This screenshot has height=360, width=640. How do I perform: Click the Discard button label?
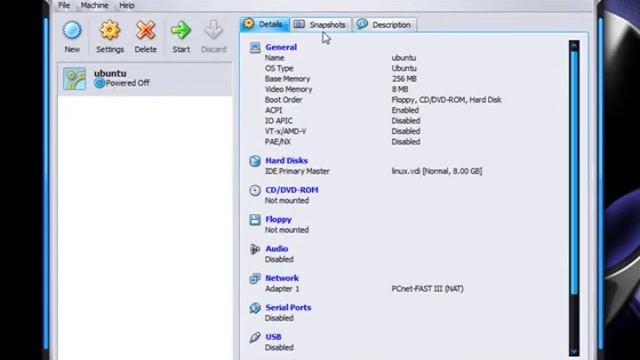pyautogui.click(x=213, y=49)
